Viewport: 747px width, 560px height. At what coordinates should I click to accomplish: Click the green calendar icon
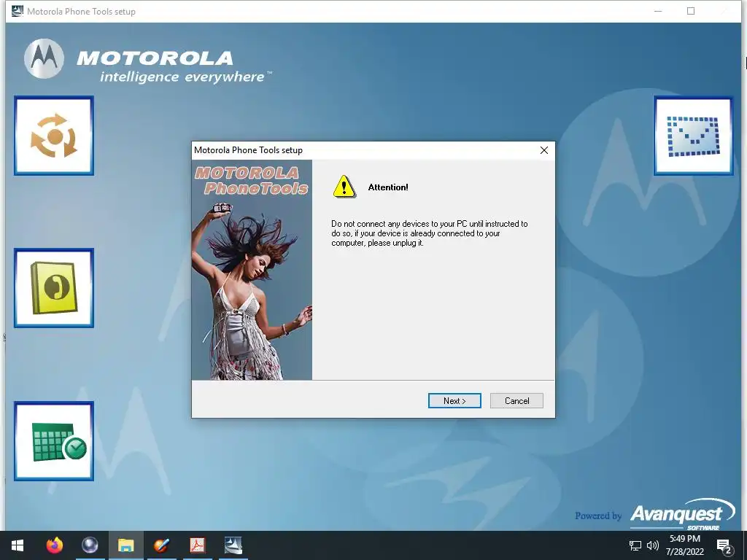point(54,441)
